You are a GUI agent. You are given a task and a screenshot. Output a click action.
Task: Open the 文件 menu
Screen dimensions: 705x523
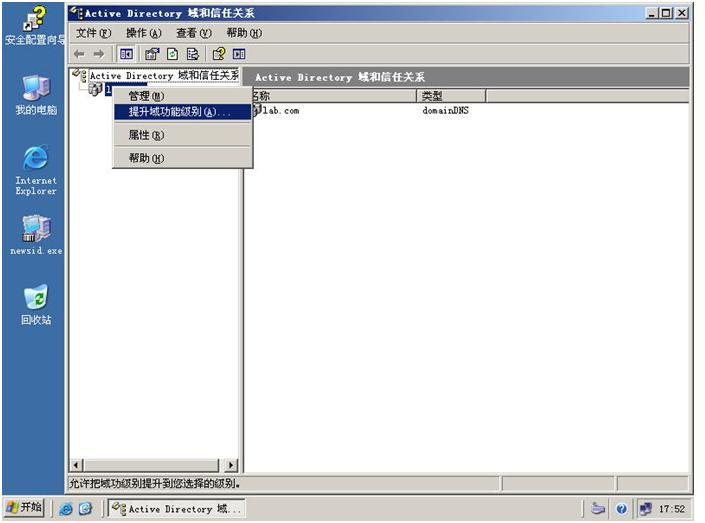[x=93, y=33]
